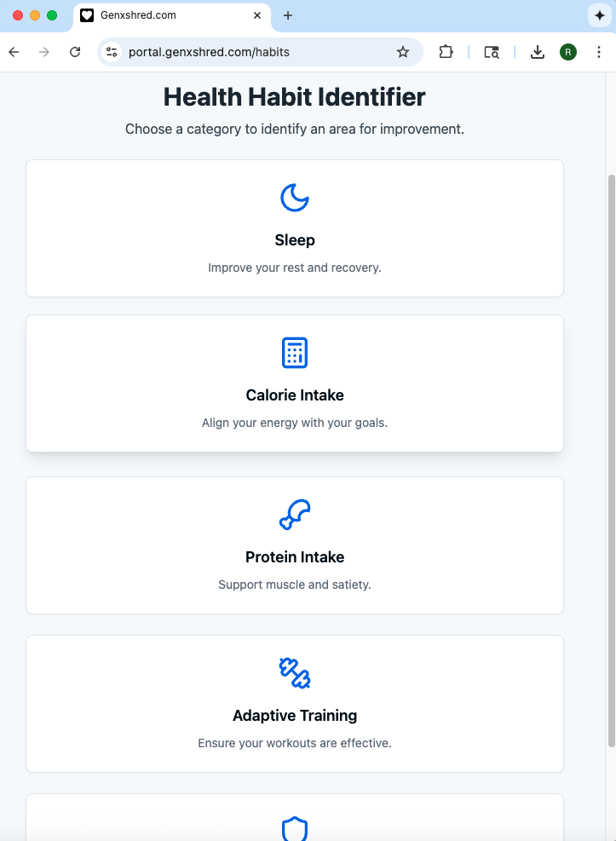Go back to the previous page
The height and width of the screenshot is (841, 616).
(x=14, y=52)
